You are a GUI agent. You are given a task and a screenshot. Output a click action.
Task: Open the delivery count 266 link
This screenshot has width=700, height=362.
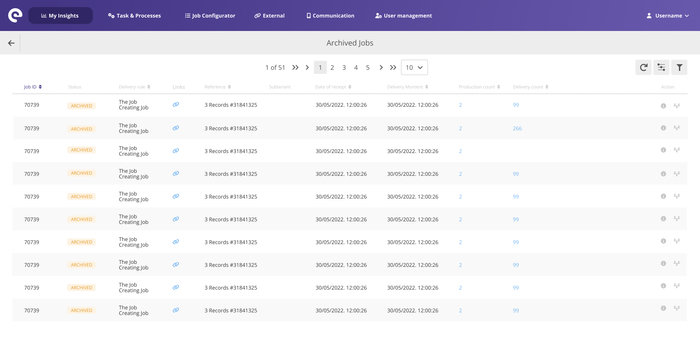point(517,129)
